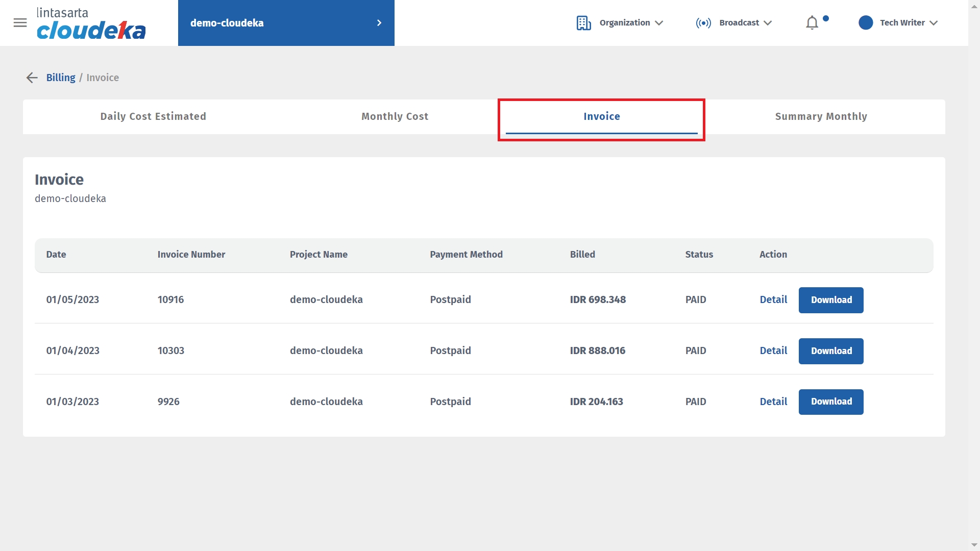Click the back arrow beside Billing
The image size is (980, 551).
tap(32, 78)
